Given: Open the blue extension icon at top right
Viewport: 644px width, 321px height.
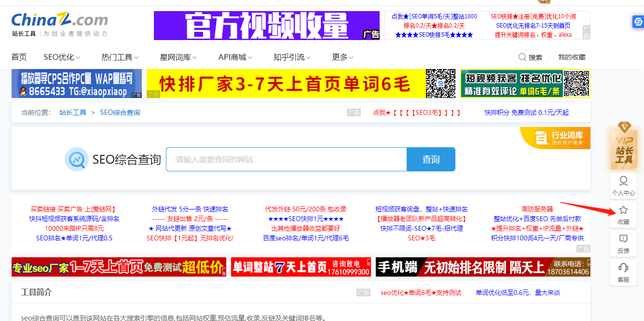Looking at the screenshot, I should coord(638,22).
